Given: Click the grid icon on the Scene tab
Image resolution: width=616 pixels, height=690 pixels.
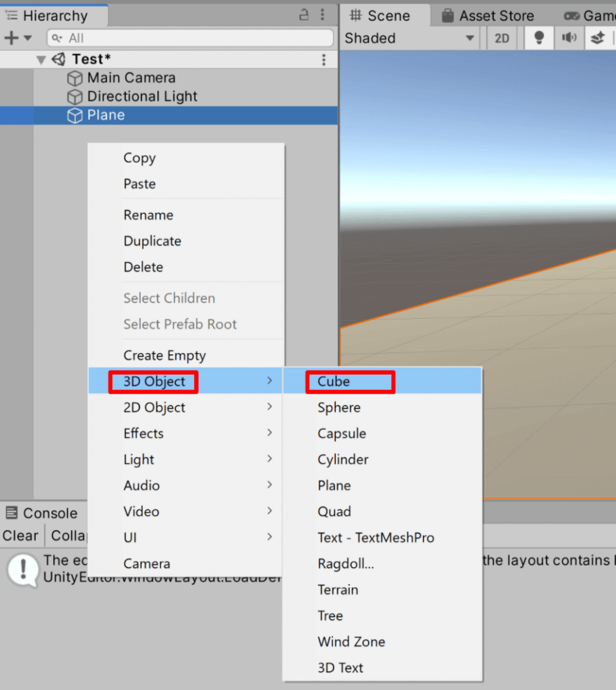Looking at the screenshot, I should coord(356,15).
